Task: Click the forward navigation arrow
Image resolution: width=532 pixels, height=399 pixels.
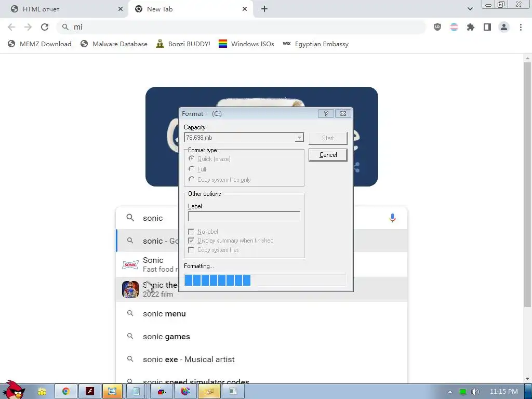Action: (28, 27)
